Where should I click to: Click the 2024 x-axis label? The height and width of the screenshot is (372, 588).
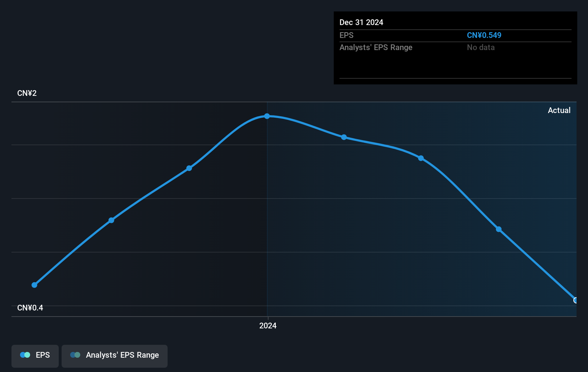(268, 326)
